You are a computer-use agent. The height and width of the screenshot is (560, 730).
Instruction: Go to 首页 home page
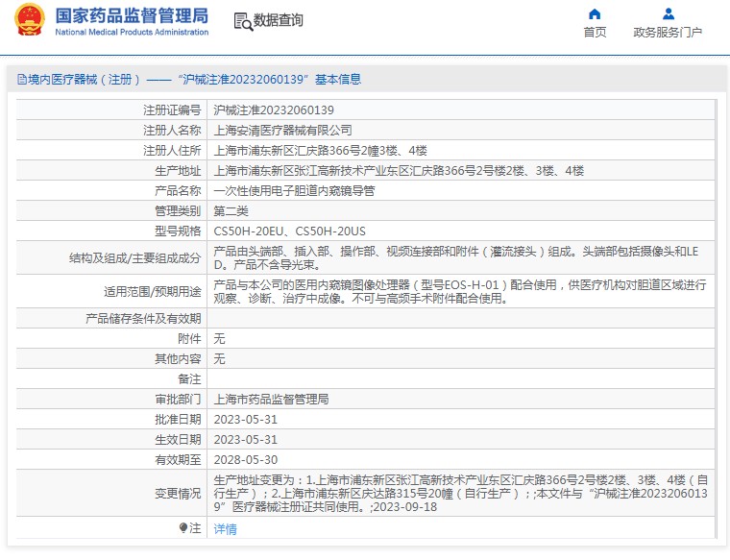(x=595, y=32)
